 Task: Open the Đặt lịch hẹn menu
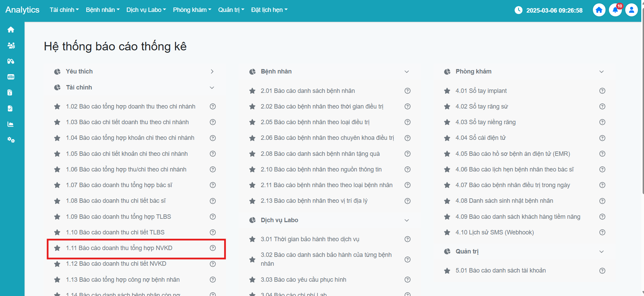[269, 10]
